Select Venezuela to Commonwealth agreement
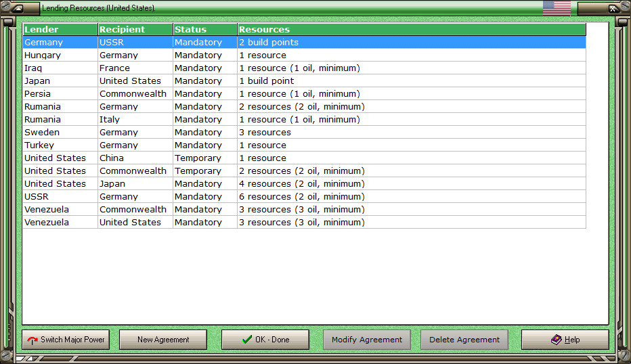The height and width of the screenshot is (364, 631). coord(304,210)
